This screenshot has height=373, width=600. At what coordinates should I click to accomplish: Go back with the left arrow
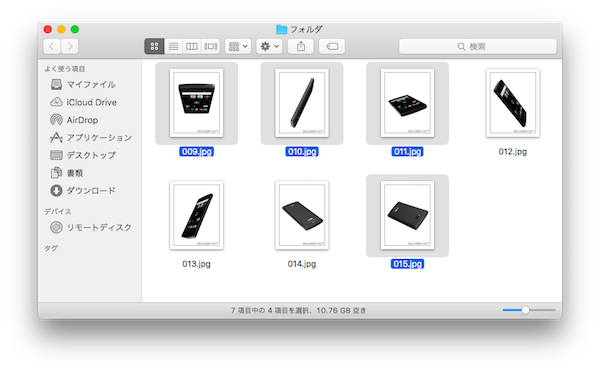click(x=52, y=46)
